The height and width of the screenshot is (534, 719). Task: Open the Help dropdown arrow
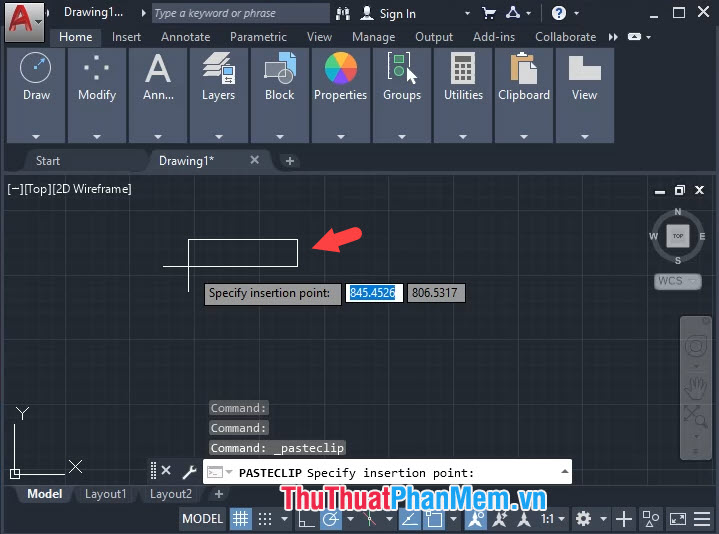[x=576, y=13]
